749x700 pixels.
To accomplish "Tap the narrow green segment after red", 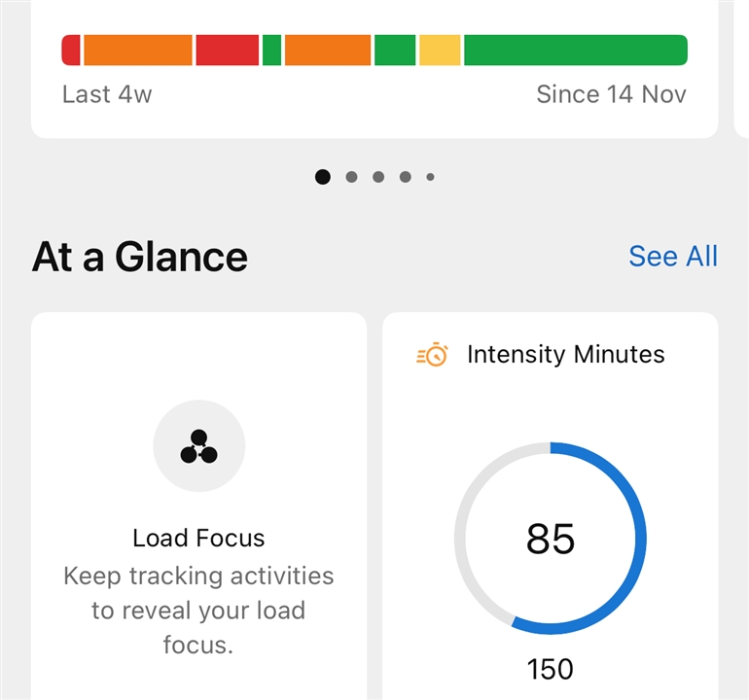I will (x=271, y=50).
